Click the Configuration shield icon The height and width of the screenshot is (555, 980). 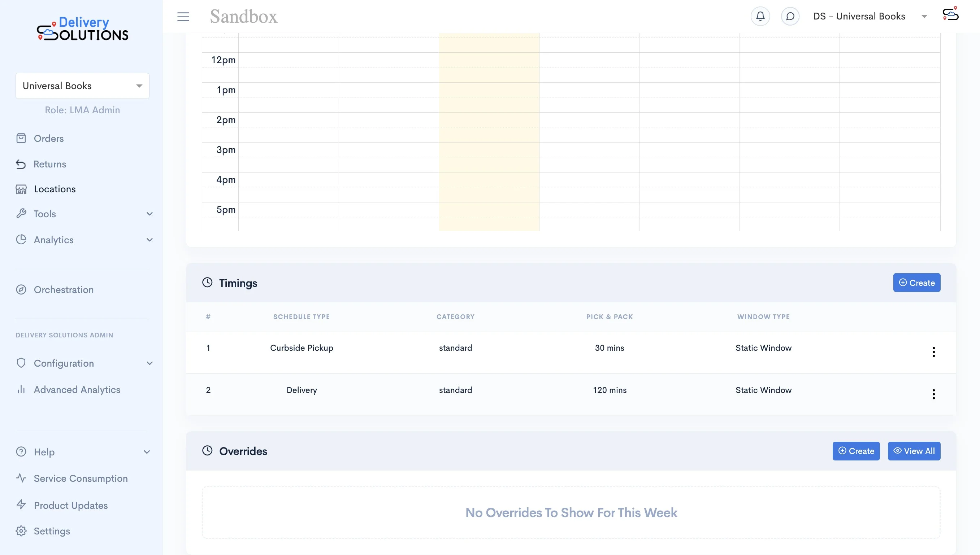click(21, 363)
